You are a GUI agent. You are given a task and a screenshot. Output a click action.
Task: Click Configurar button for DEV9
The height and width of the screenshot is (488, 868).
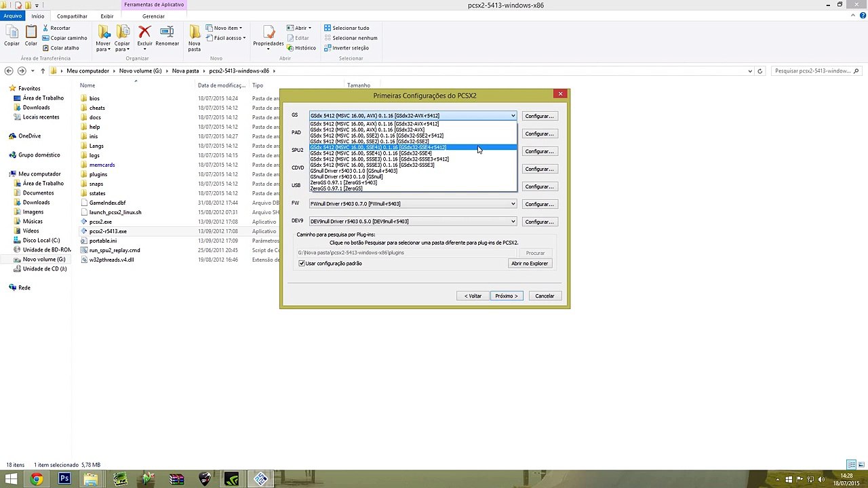click(x=539, y=222)
